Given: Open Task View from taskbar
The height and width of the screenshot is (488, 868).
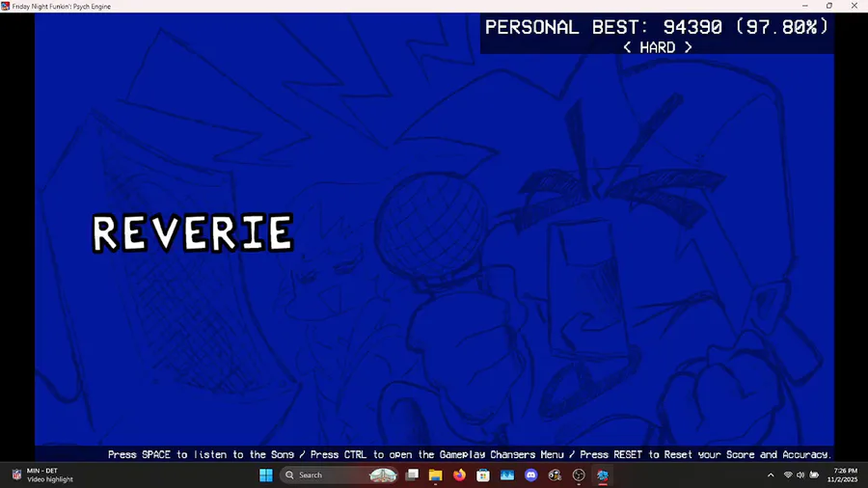Looking at the screenshot, I should [412, 474].
